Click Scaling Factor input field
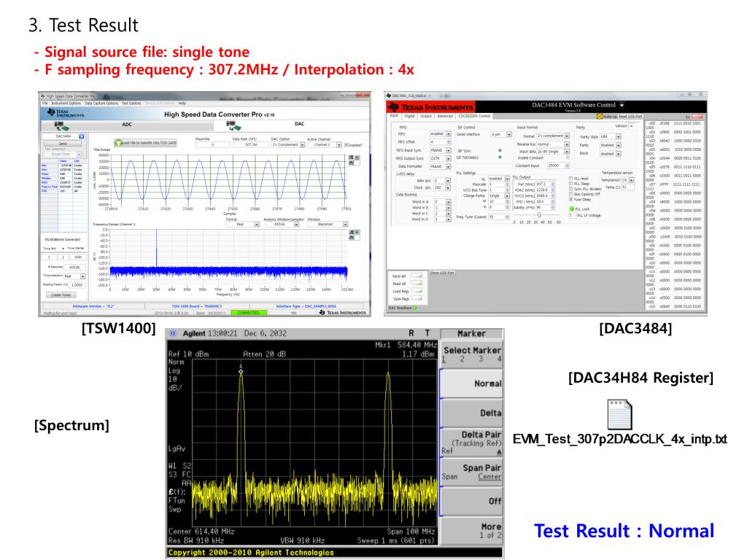This screenshot has width=747, height=560. pyautogui.click(x=77, y=285)
